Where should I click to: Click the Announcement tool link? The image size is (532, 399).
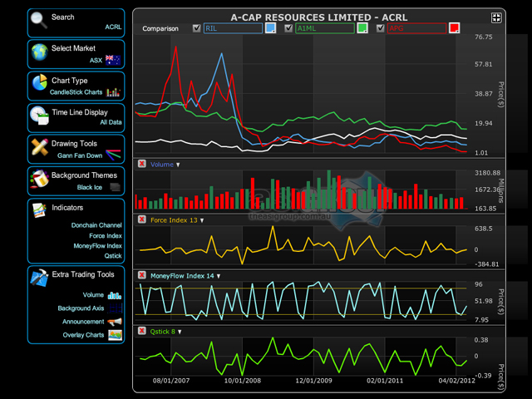click(83, 322)
